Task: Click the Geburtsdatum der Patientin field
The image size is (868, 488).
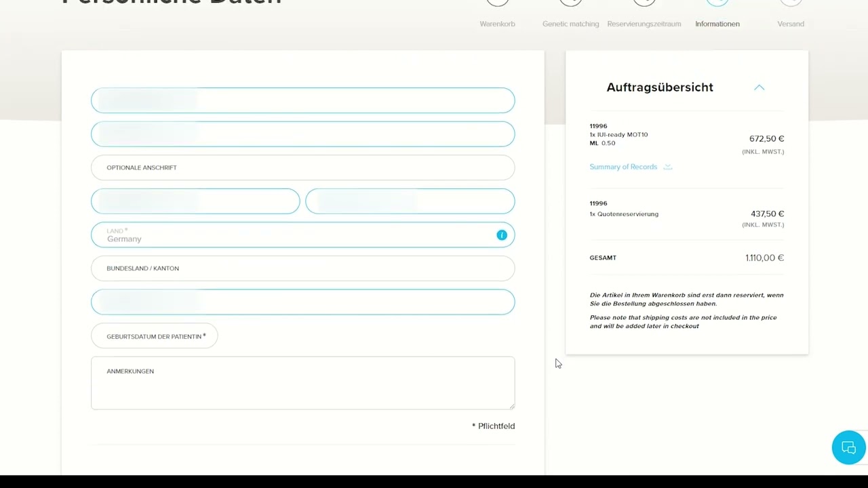Action: pyautogui.click(x=155, y=336)
